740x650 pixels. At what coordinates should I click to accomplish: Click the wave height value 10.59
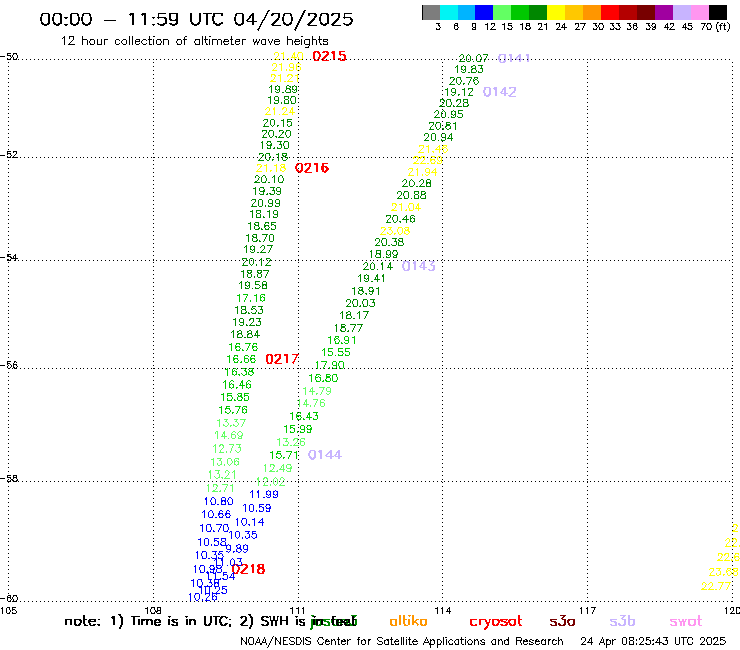pos(257,508)
